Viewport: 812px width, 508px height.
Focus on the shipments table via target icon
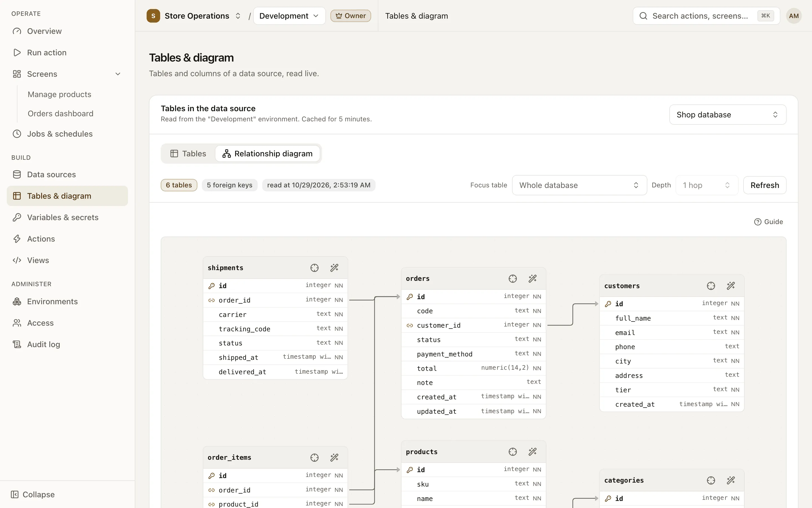314,268
